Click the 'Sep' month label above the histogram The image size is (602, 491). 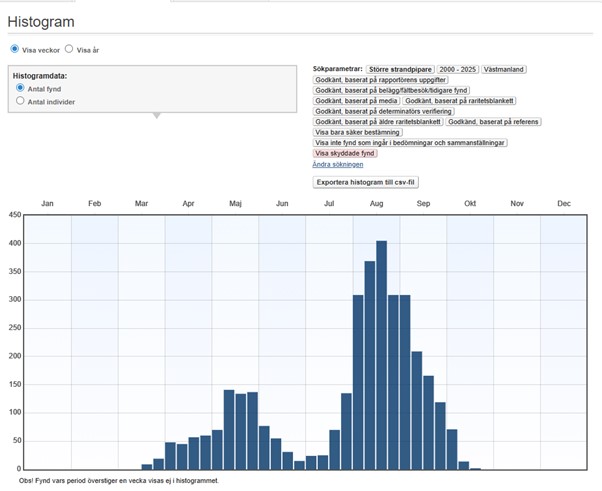tap(422, 203)
